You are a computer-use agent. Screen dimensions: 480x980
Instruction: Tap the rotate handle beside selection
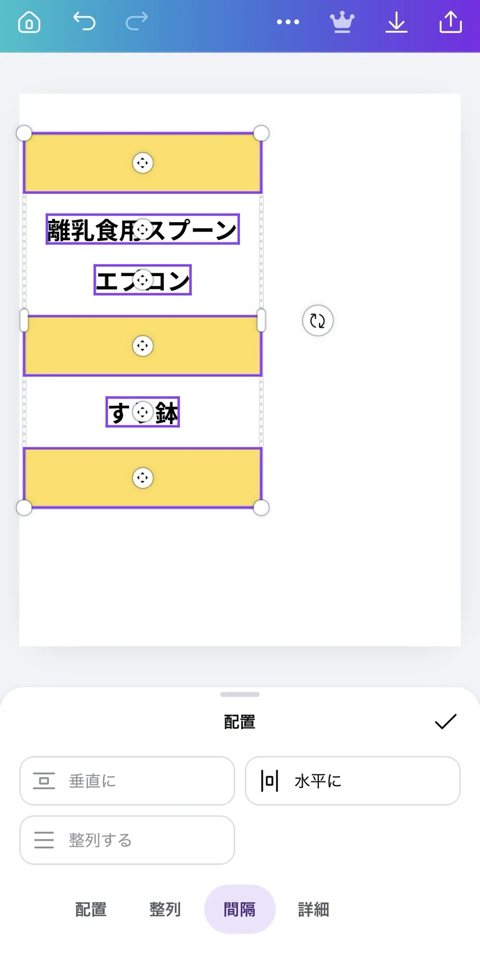coord(318,321)
